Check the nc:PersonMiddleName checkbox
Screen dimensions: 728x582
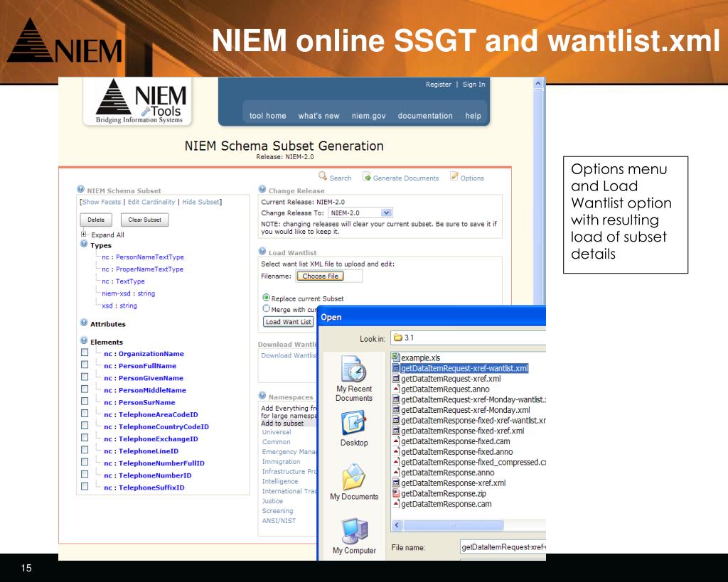[85, 389]
